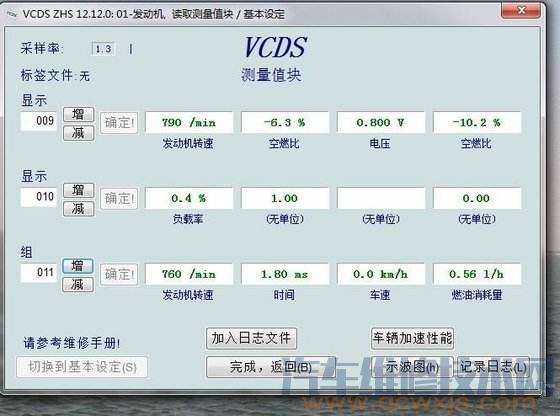Select the 0.800 V voltage value
560x416 pixels.
tap(381, 122)
